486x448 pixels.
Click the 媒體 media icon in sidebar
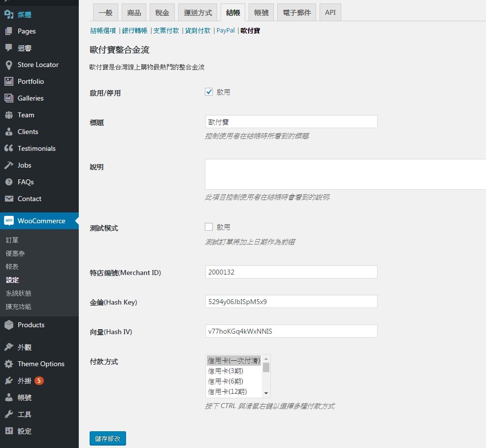coord(9,14)
